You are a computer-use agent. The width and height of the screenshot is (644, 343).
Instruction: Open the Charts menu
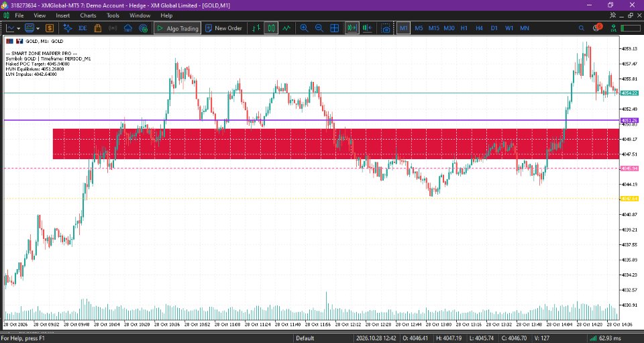pos(88,15)
